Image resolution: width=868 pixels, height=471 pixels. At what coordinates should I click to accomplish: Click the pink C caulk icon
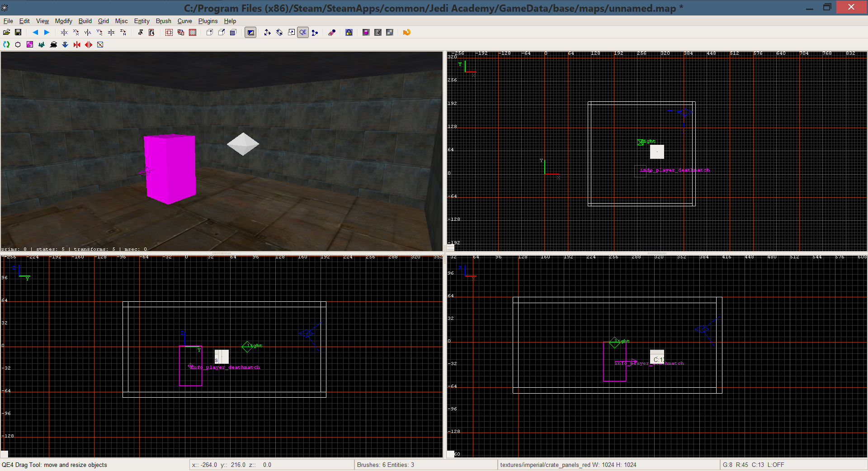(x=30, y=44)
